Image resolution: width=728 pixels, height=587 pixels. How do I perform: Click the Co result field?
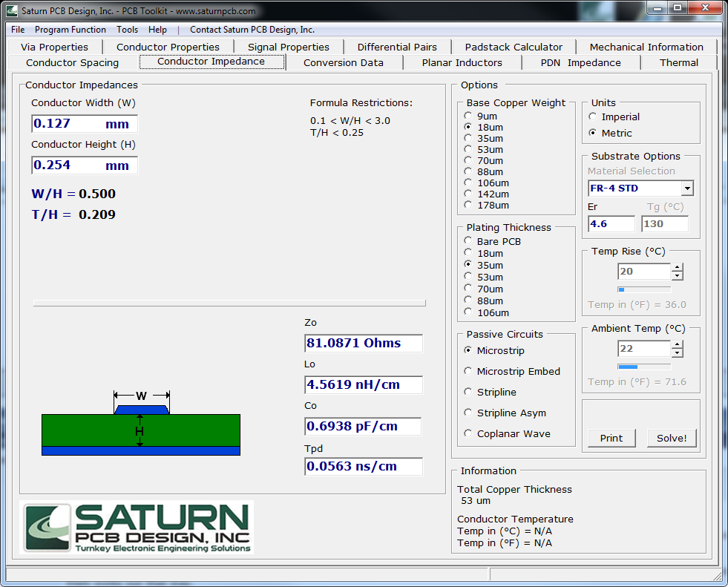364,426
